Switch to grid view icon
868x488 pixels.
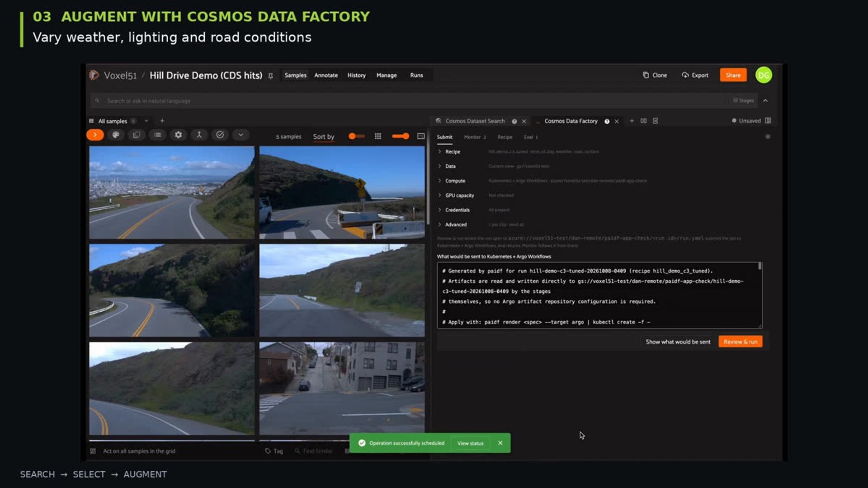tap(378, 136)
